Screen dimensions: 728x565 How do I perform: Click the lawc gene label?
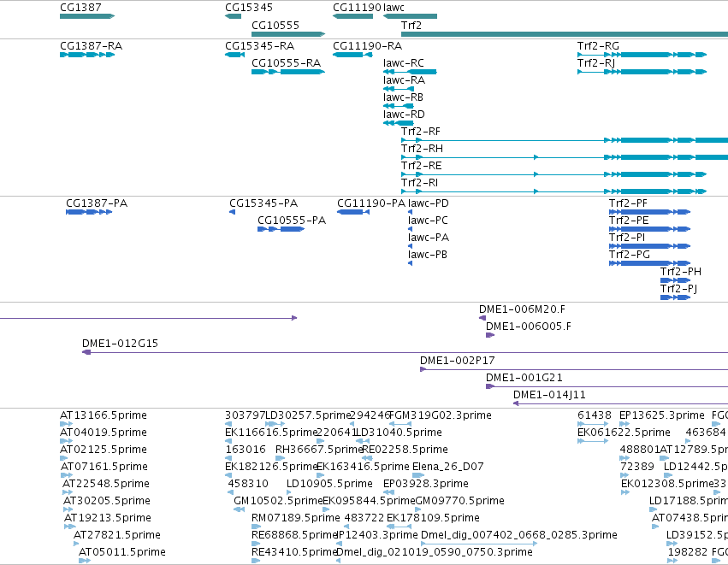[394, 8]
